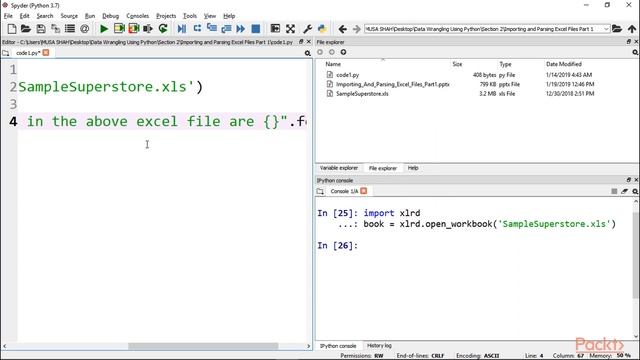The width and height of the screenshot is (640, 360).
Task: Step return debug toolbar icon
Action: click(226, 29)
